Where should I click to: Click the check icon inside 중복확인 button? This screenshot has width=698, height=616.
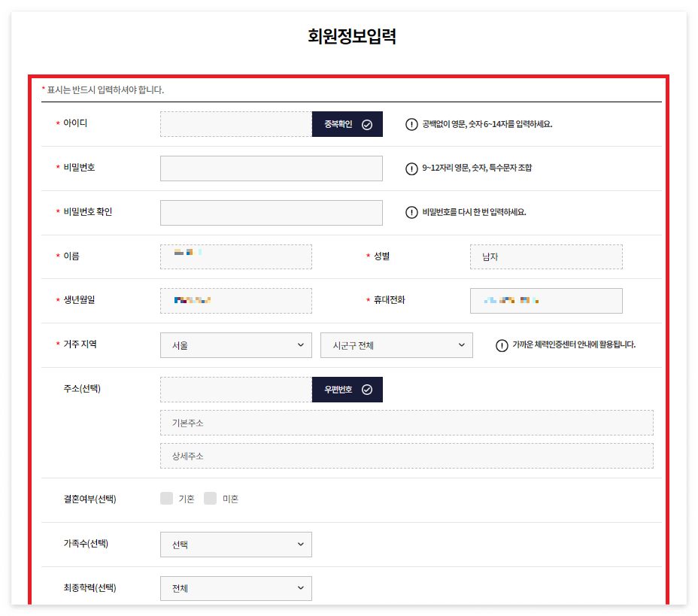pyautogui.click(x=369, y=123)
